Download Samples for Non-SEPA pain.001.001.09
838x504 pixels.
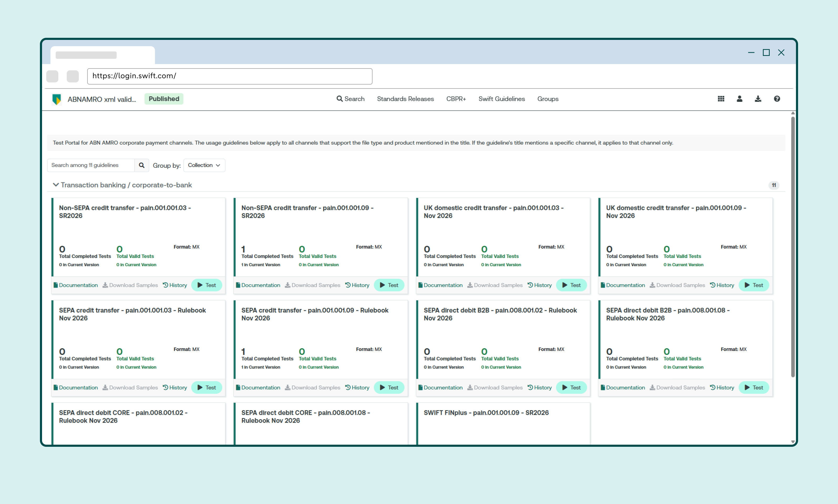point(313,285)
